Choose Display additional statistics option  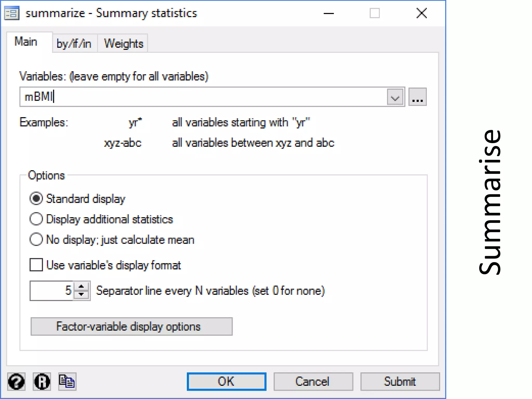[36, 219]
